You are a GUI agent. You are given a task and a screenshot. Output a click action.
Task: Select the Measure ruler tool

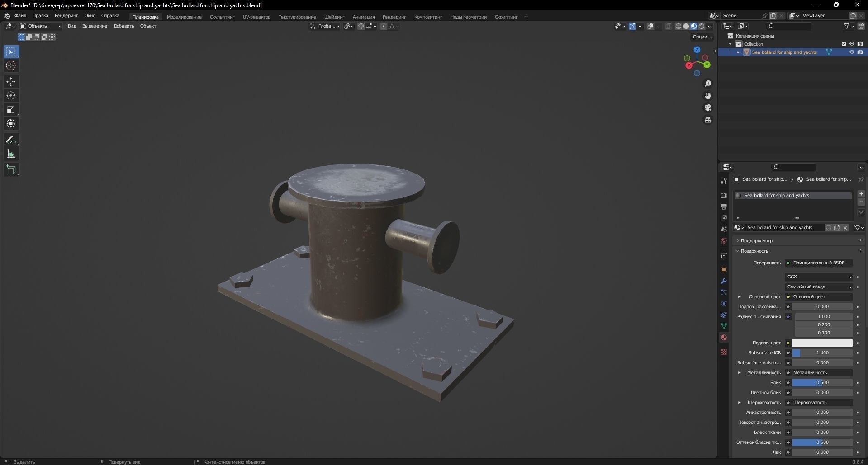coord(11,154)
